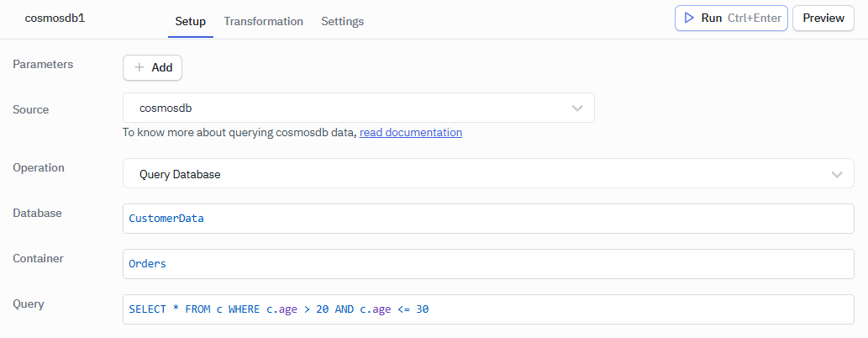Open the read documentation link
868x338 pixels.
411,132
